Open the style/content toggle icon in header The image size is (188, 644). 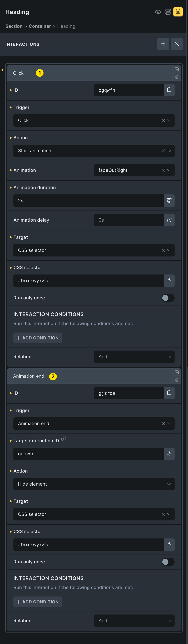tap(168, 12)
